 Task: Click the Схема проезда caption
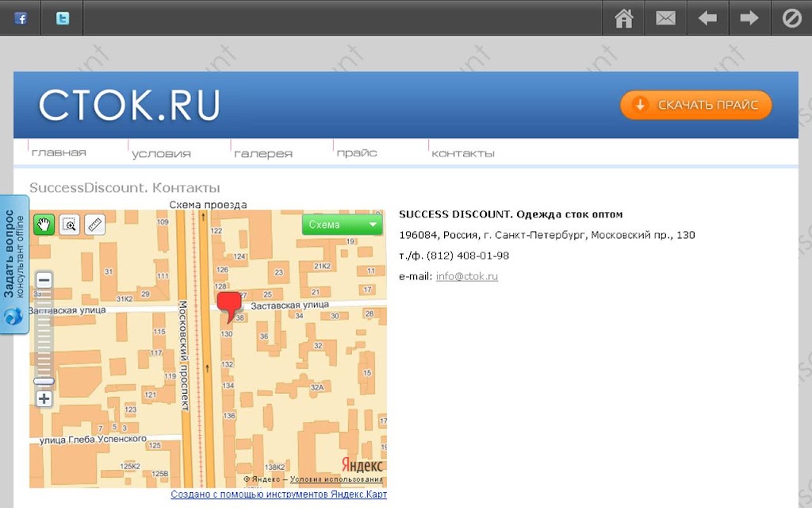pyautogui.click(x=209, y=205)
